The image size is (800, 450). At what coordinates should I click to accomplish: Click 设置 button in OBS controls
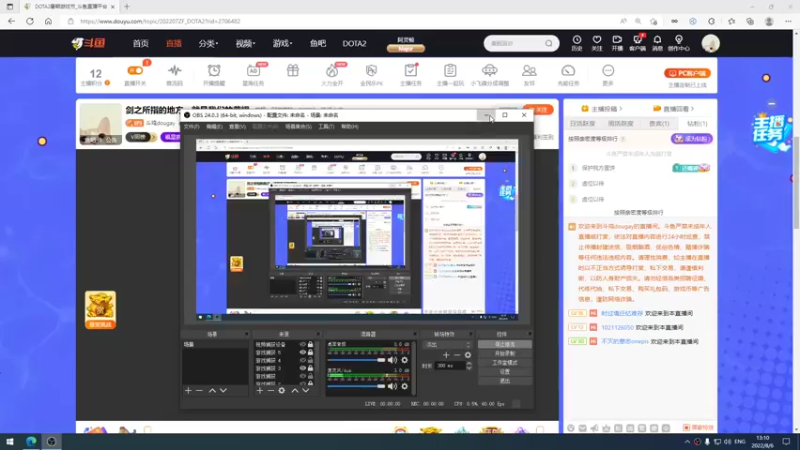coord(505,372)
